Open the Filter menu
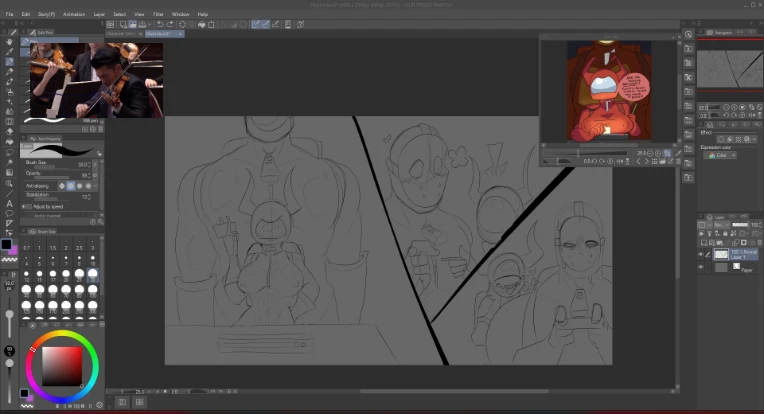This screenshot has width=764, height=414. 158,14
